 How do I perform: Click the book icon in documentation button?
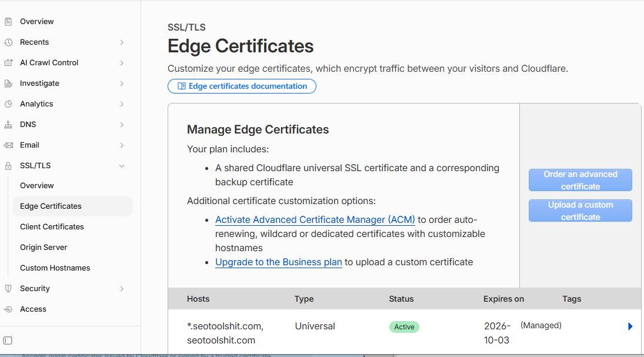point(182,86)
